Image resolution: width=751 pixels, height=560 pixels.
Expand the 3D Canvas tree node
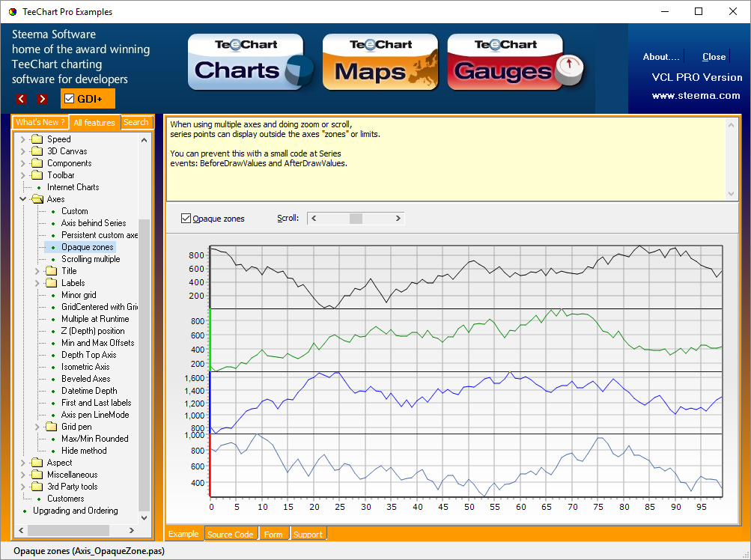tap(22, 151)
